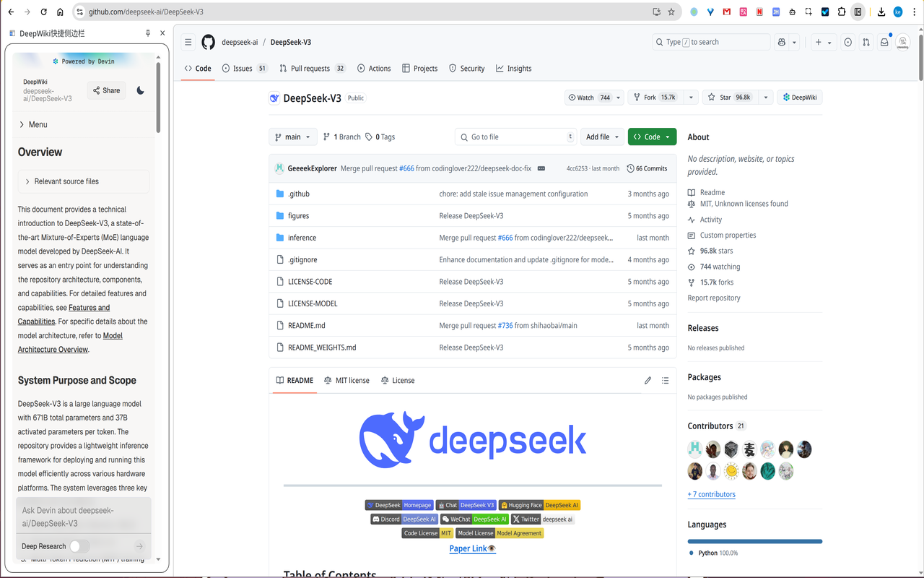Open the Actions tab
924x578 pixels.
tap(374, 68)
